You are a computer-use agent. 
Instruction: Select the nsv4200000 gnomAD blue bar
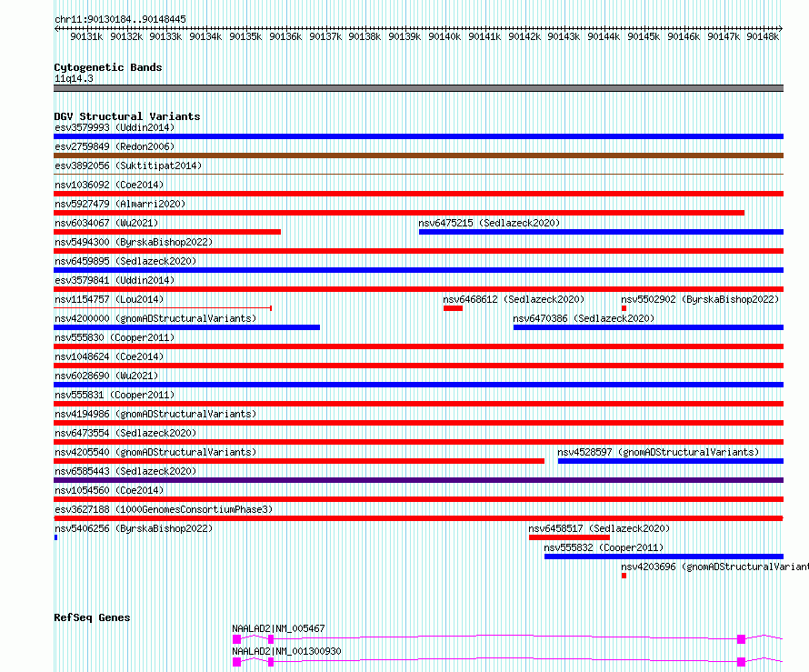186,327
